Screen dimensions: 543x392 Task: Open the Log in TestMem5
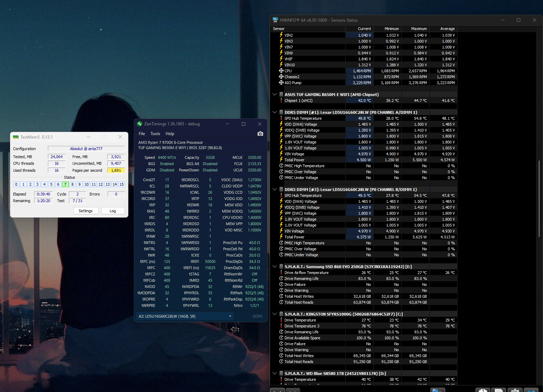click(x=113, y=211)
